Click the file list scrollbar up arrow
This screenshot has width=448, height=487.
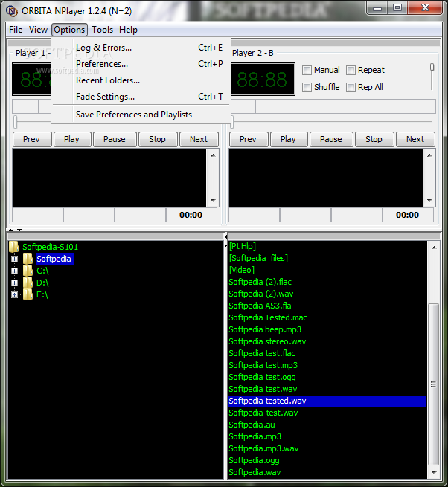click(x=434, y=248)
